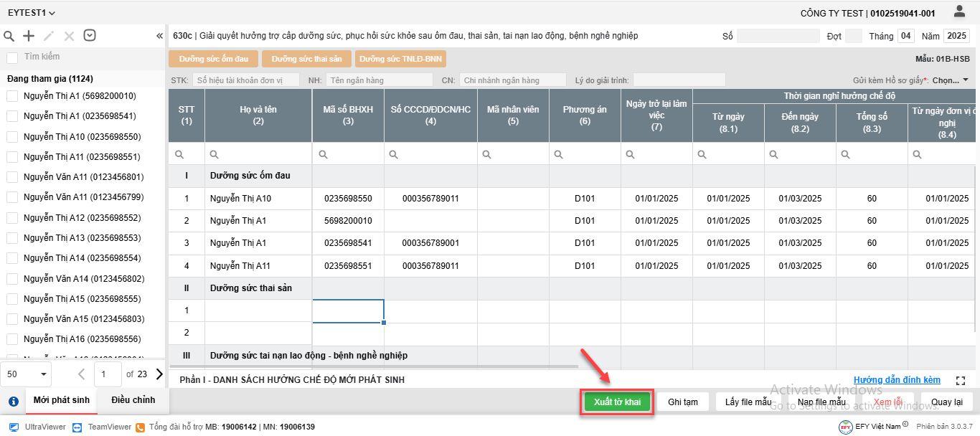Select Dưỡng sức ốm đau tab button
This screenshot has width=980, height=436.
[213, 59]
